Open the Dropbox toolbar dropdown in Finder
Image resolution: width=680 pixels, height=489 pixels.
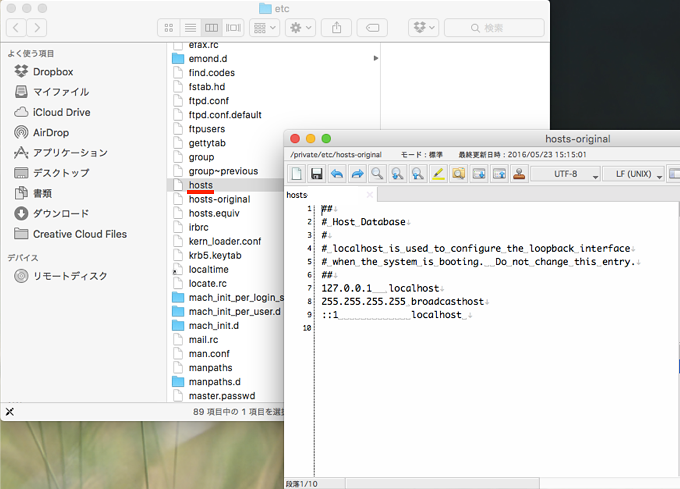[424, 28]
